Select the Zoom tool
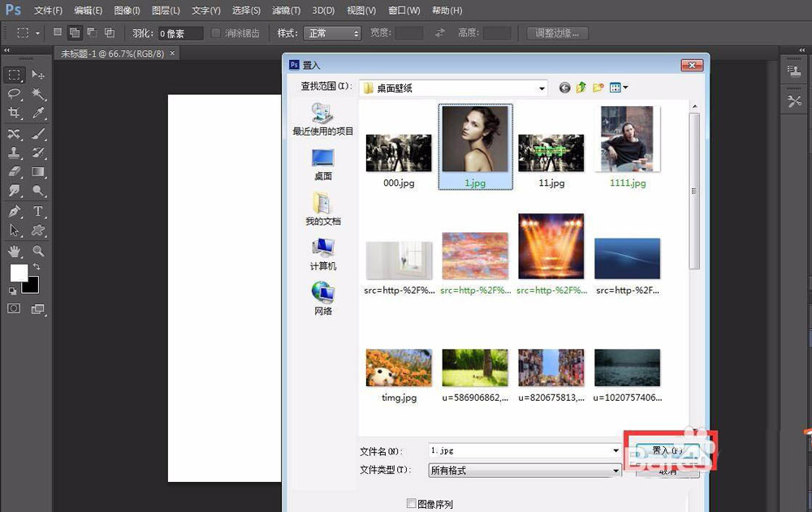 point(38,252)
